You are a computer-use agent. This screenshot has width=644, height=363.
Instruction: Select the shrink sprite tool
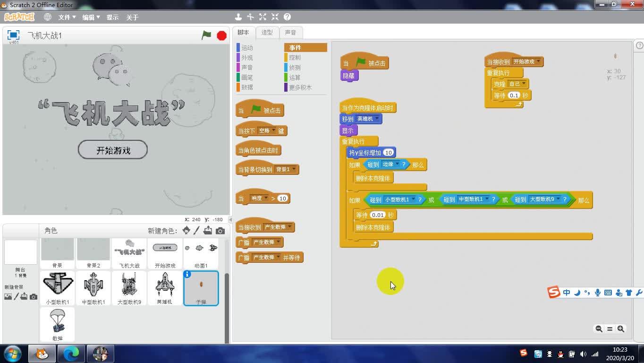(x=275, y=17)
